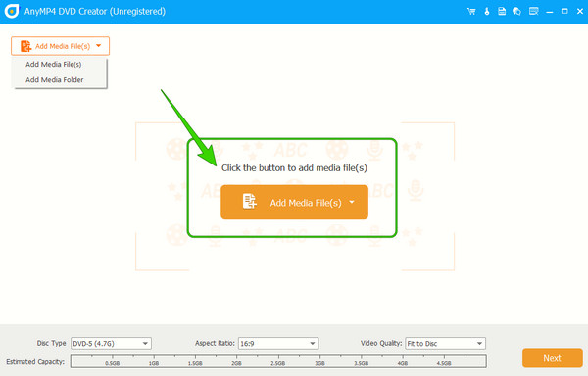This screenshot has height=376, width=588.
Task: Click the orange Add Media File(s) button text
Action: point(306,203)
